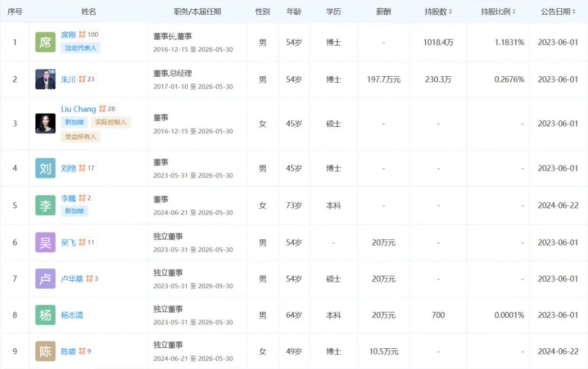Click the green 李 avatar icon
This screenshot has width=588, height=369.
pyautogui.click(x=45, y=205)
